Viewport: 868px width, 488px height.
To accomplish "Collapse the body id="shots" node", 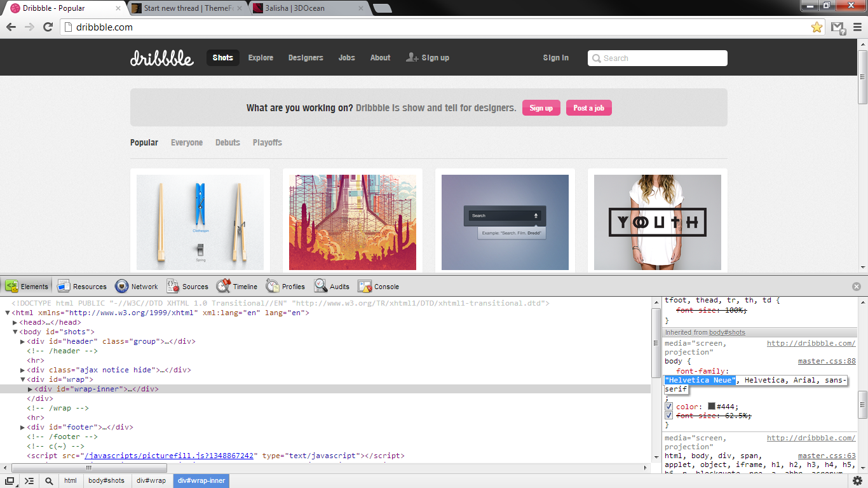I will coord(15,332).
